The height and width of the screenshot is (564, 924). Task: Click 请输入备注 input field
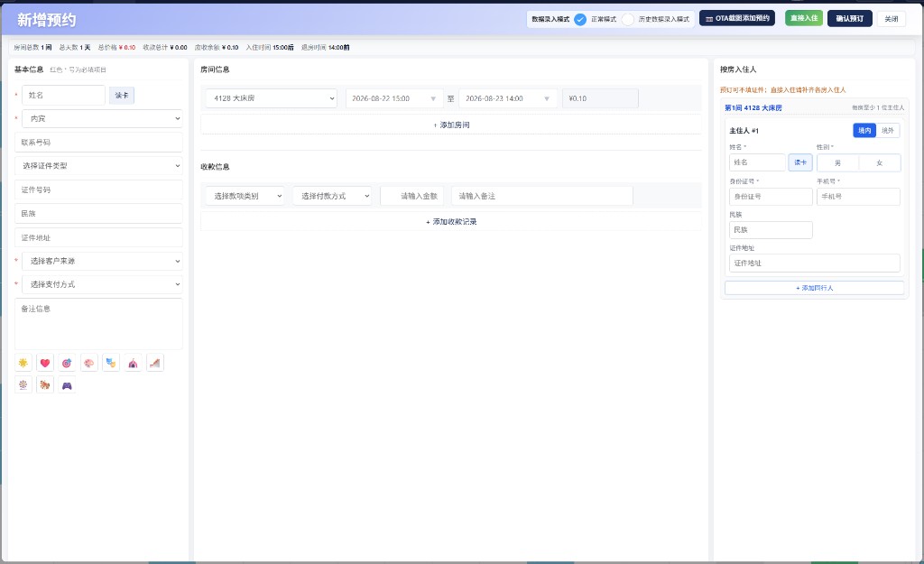pos(542,196)
